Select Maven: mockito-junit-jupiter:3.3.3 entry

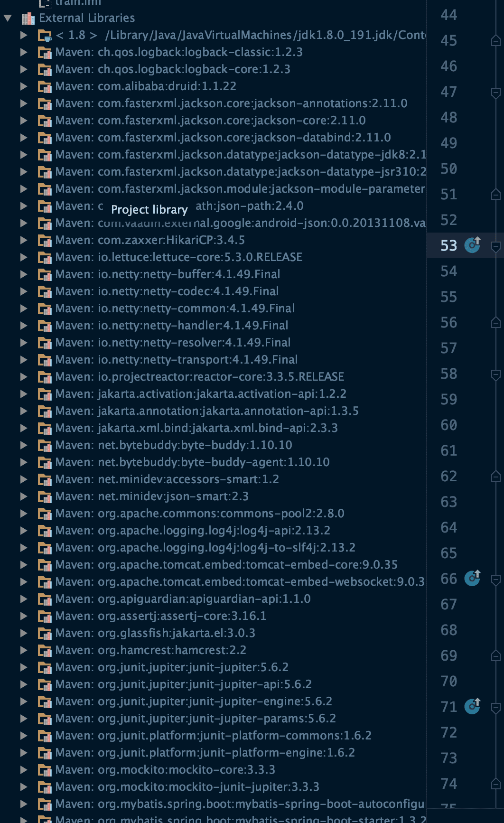pyautogui.click(x=187, y=787)
